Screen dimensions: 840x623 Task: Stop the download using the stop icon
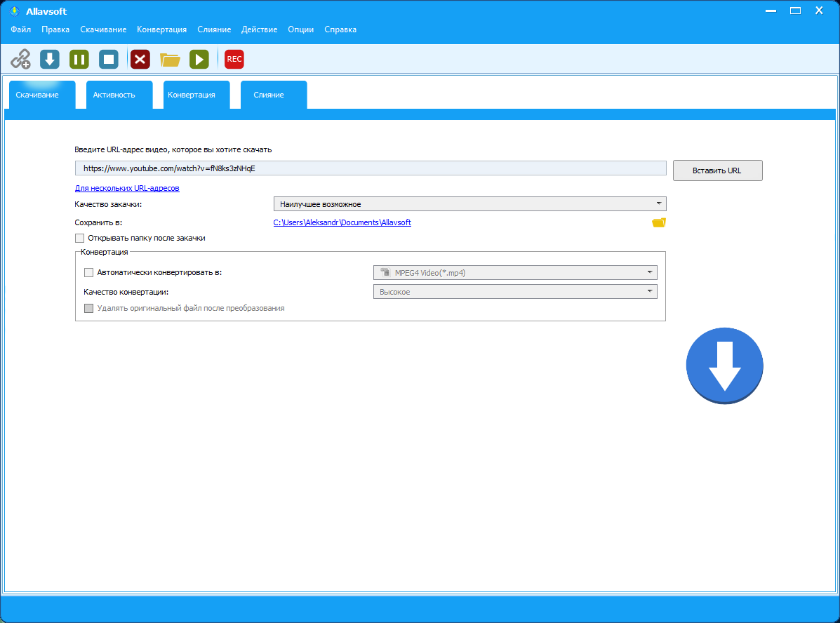pos(109,59)
